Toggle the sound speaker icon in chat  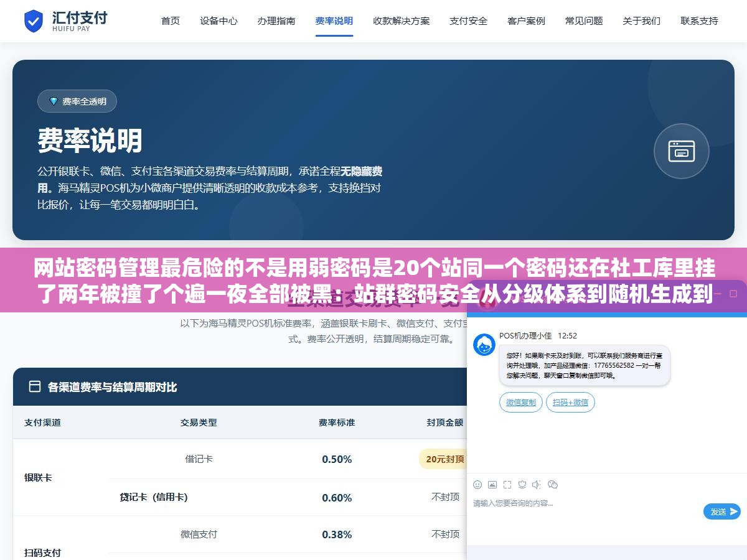(537, 484)
